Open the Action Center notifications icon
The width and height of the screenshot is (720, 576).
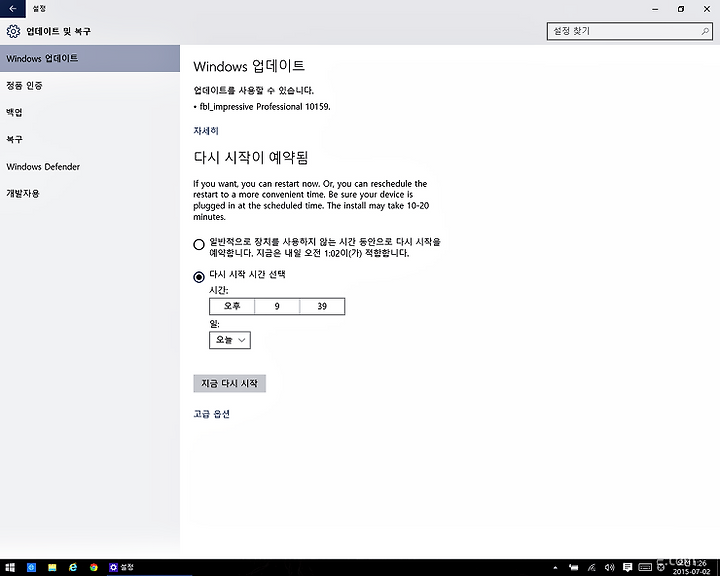point(627,568)
